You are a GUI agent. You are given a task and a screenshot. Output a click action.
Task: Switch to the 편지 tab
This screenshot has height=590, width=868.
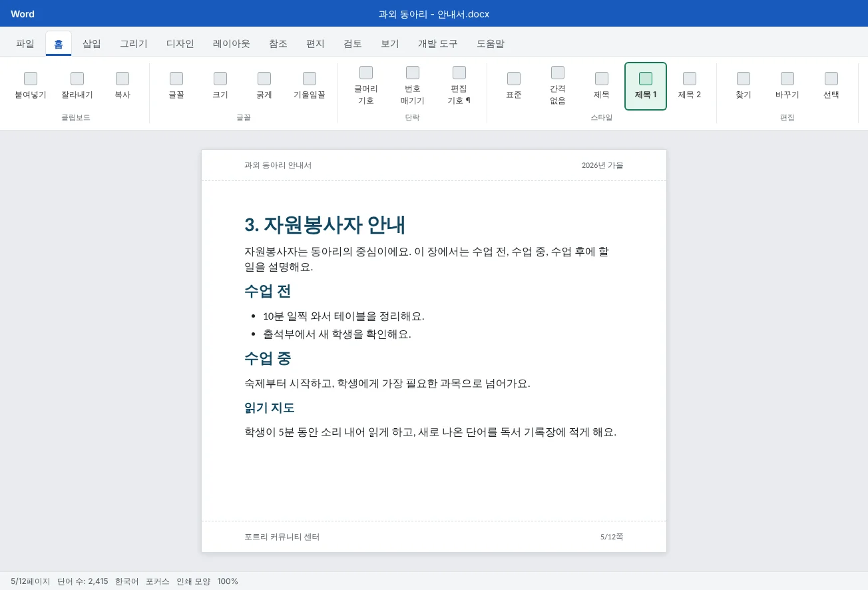coord(316,44)
